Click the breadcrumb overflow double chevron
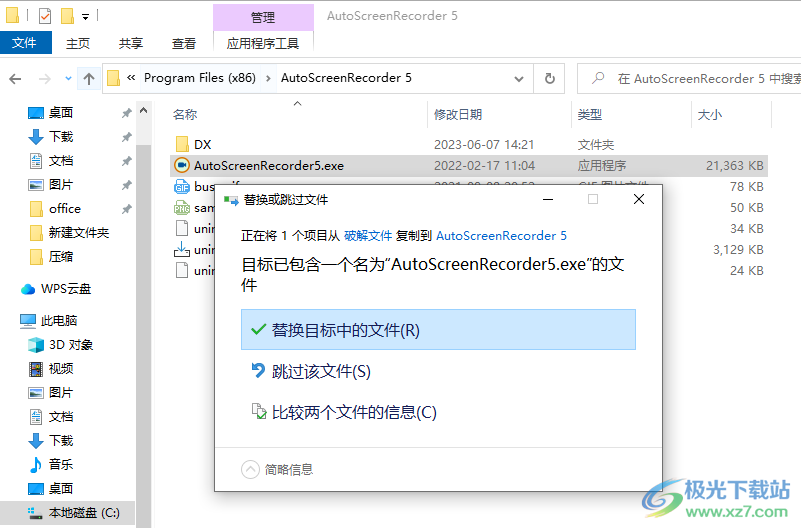 [131, 78]
